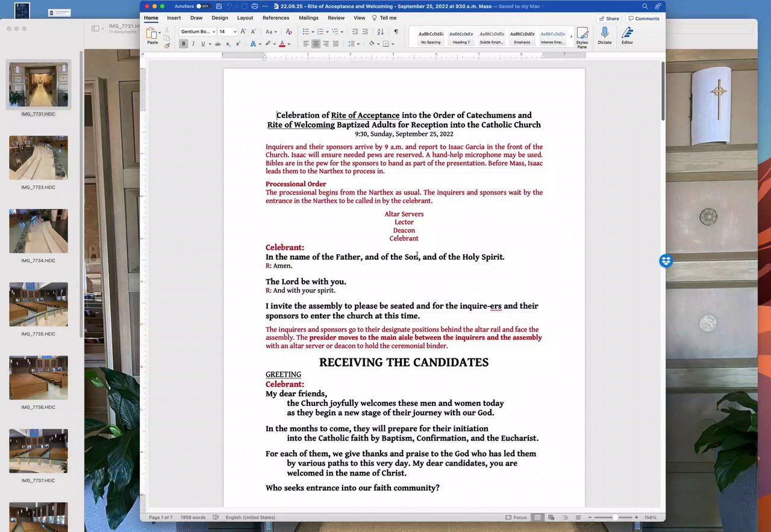
Task: Open the References tab
Action: click(x=276, y=18)
